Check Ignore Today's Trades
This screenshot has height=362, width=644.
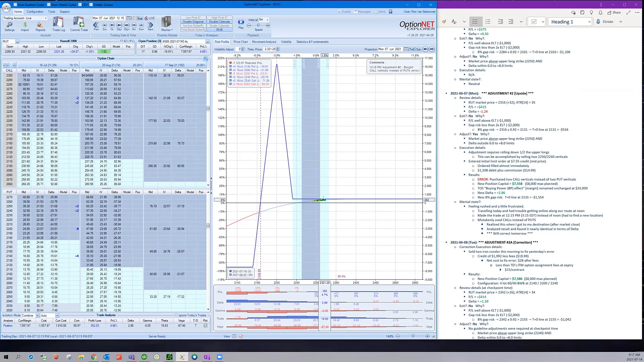pyautogui.click(x=176, y=315)
